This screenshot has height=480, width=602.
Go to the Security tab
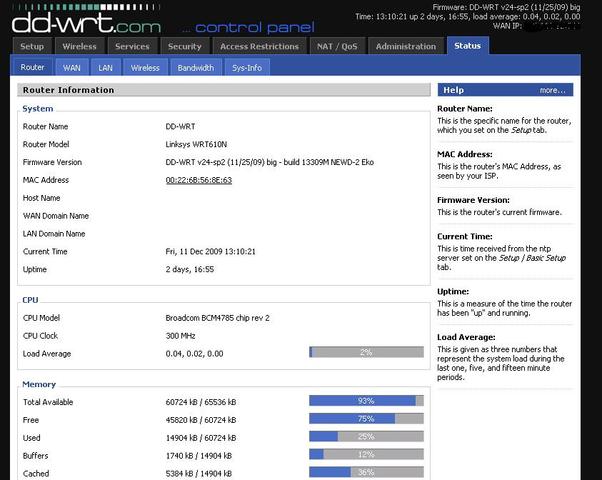tap(184, 46)
